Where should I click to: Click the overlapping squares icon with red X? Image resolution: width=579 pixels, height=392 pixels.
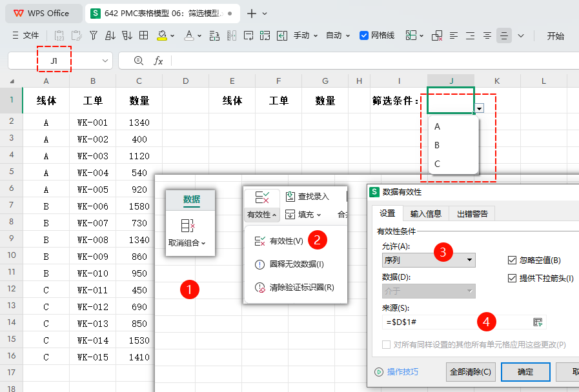click(x=437, y=35)
